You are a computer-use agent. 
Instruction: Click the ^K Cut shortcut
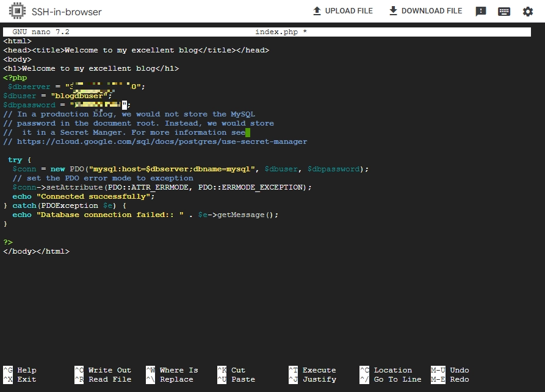(231, 370)
